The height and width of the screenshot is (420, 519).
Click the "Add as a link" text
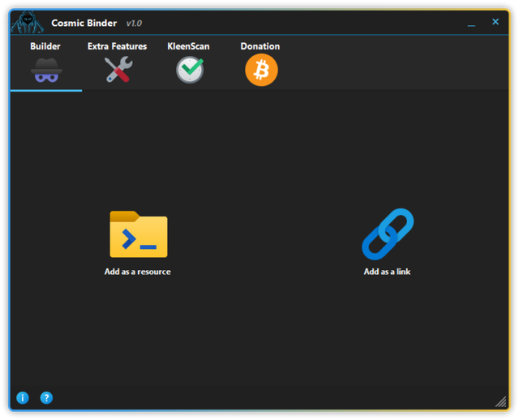coord(387,272)
